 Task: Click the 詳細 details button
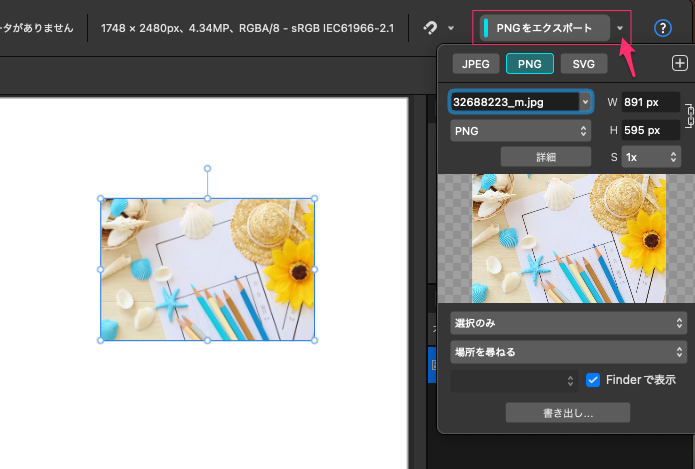tap(546, 157)
